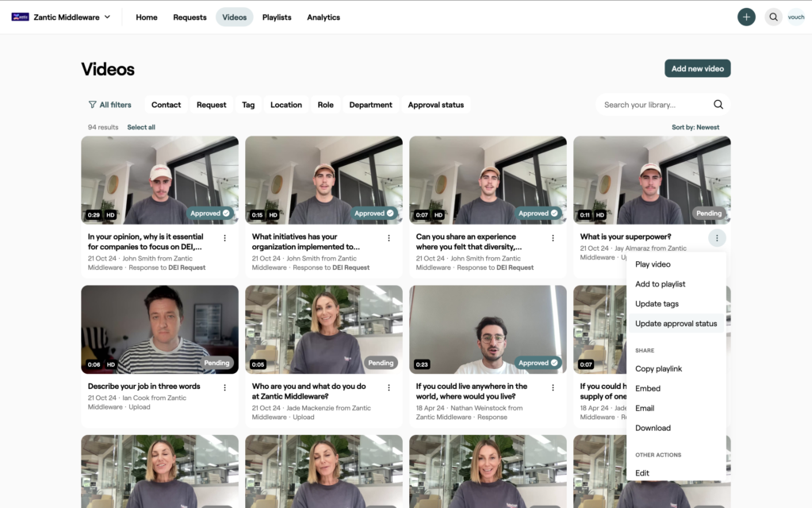Open options for 'In your opinion' video
Viewport: 812px width, 508px height.
224,238
